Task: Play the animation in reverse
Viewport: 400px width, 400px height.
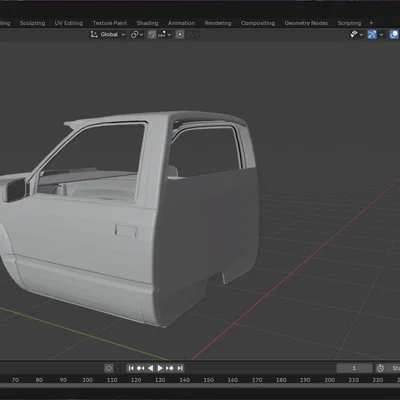Action: (x=150, y=368)
